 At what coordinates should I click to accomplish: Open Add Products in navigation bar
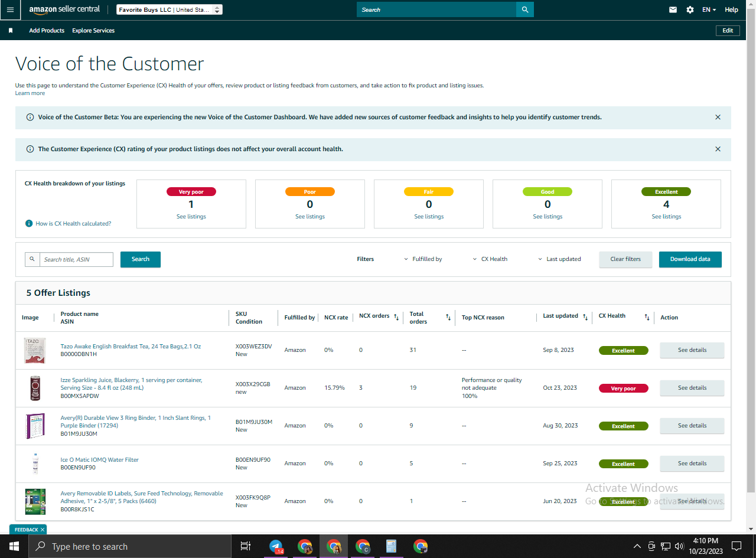click(x=47, y=31)
